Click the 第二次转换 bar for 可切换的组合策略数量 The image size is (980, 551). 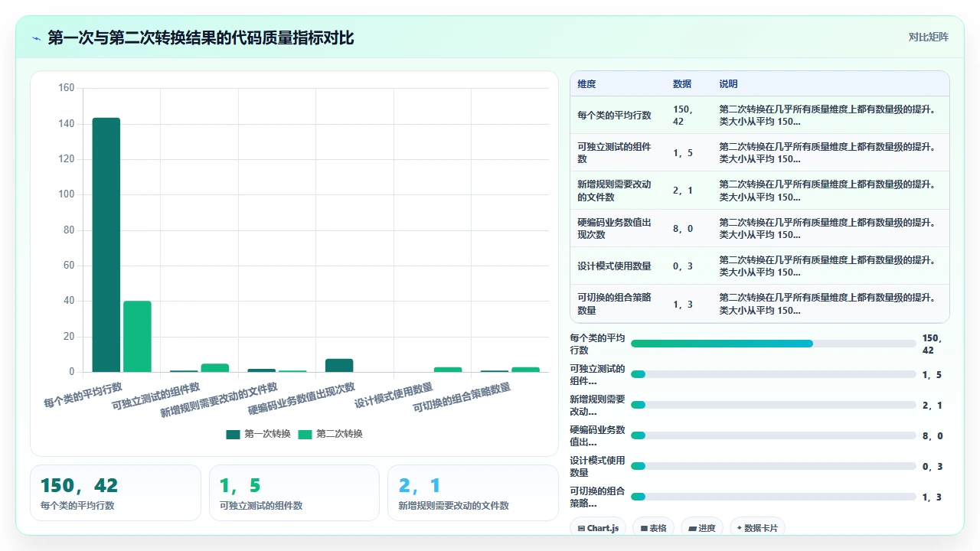tap(525, 370)
